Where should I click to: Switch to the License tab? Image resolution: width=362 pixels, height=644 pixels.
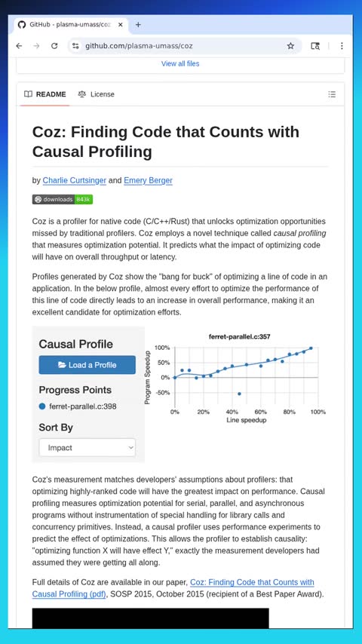tap(96, 94)
